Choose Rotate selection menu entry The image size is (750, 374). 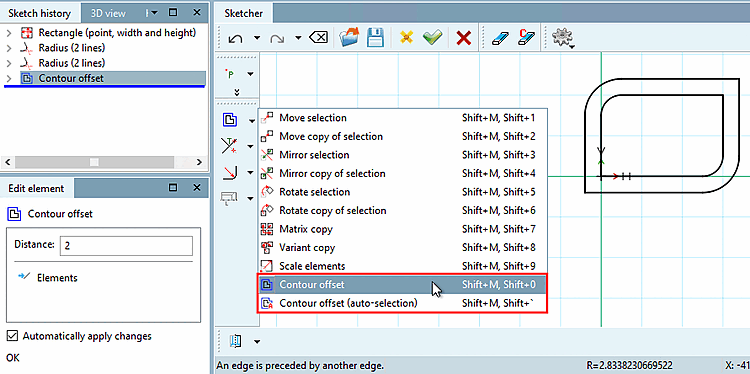(x=402, y=192)
